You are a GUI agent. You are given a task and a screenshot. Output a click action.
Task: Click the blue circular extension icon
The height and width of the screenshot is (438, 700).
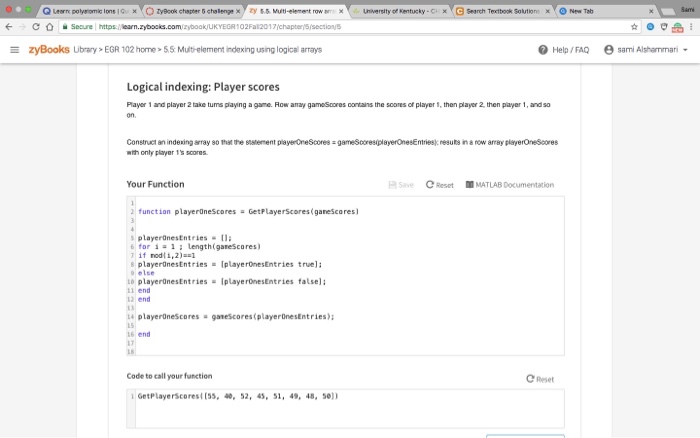pos(650,27)
